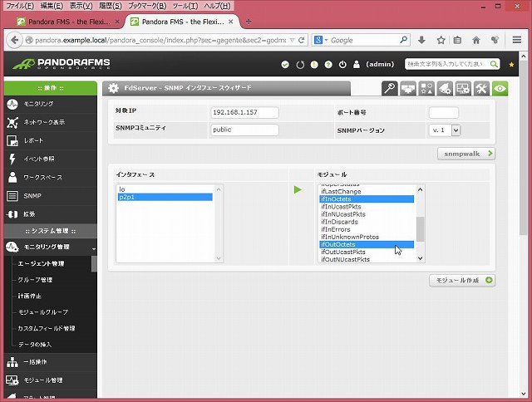Switch to first Pandora FMS browser tab
Viewport: 532px width, 402px height.
[68, 22]
